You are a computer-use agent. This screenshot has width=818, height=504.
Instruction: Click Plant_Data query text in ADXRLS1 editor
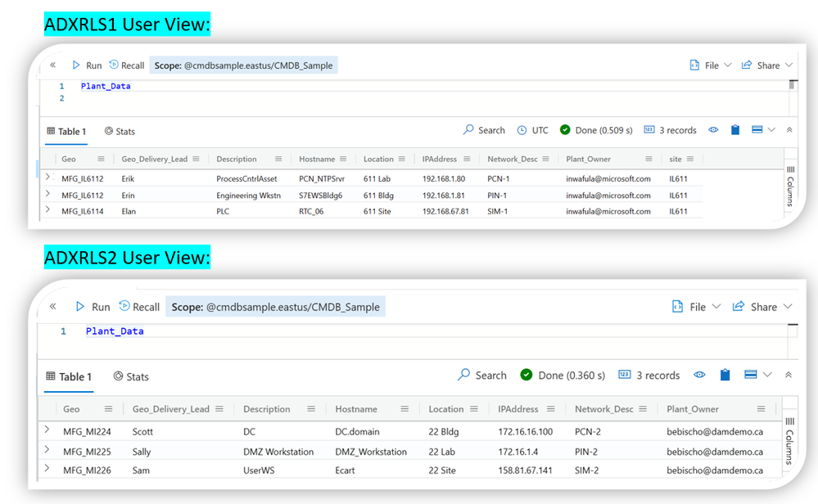click(x=106, y=86)
